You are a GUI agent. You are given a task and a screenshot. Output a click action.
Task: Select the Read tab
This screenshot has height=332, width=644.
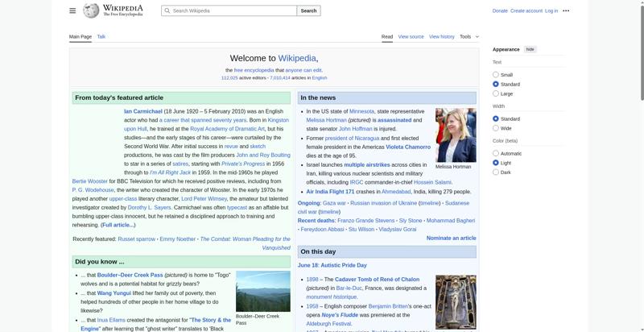(x=387, y=36)
